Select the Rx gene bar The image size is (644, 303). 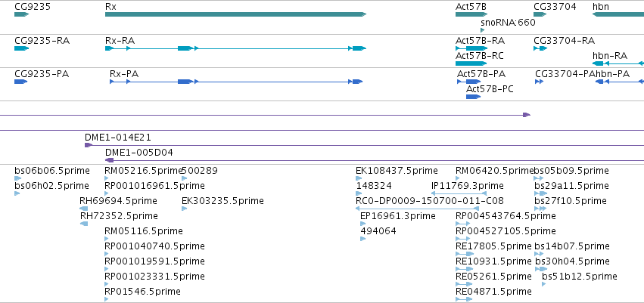[x=235, y=14]
